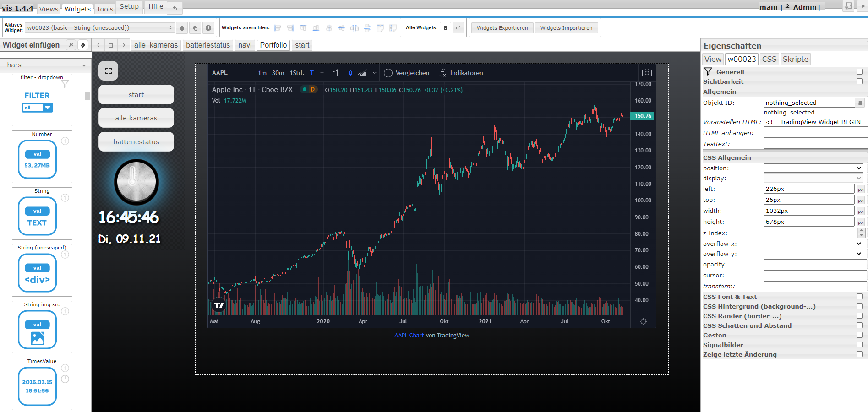The height and width of the screenshot is (412, 868).
Task: Click the last icon in the align widgets row
Action: [393, 28]
